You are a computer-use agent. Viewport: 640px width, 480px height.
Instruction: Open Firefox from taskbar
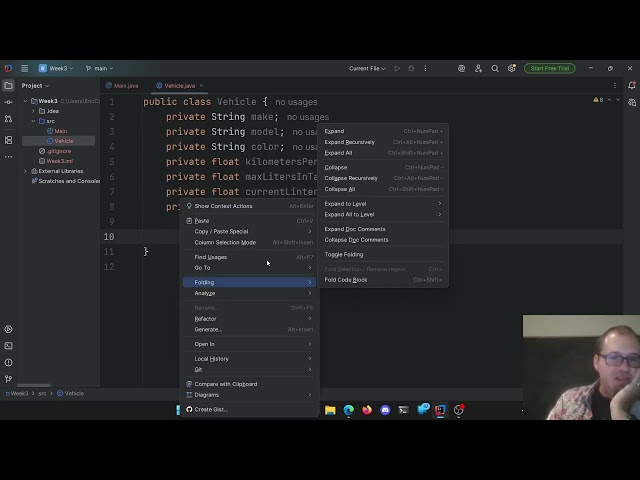[367, 410]
